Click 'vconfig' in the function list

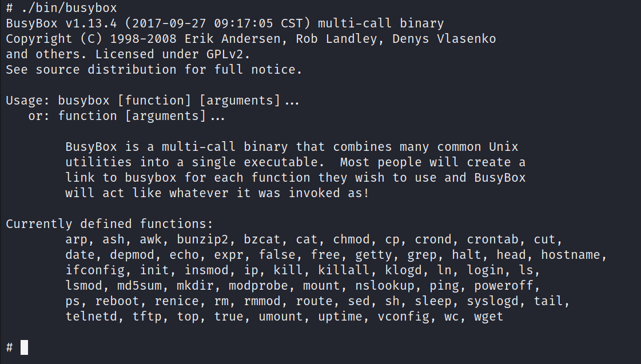403,317
